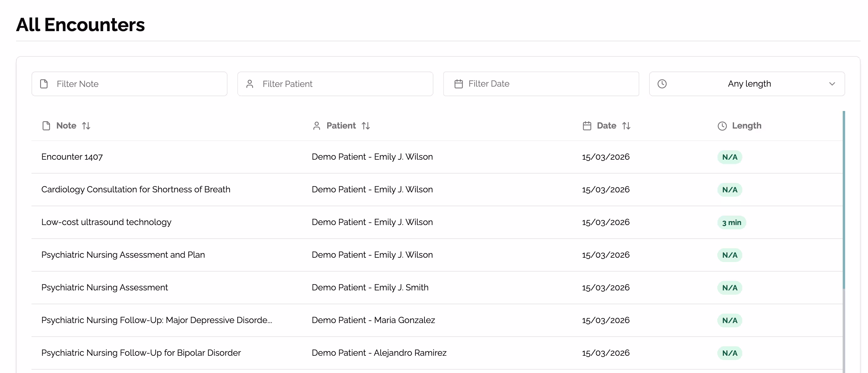Click date in Encounter 1407 row
Image resolution: width=868 pixels, height=373 pixels.
tap(606, 157)
